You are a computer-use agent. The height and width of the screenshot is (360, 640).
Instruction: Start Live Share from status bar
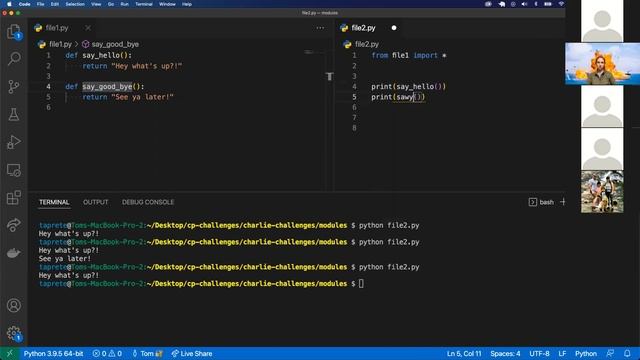tap(191, 353)
